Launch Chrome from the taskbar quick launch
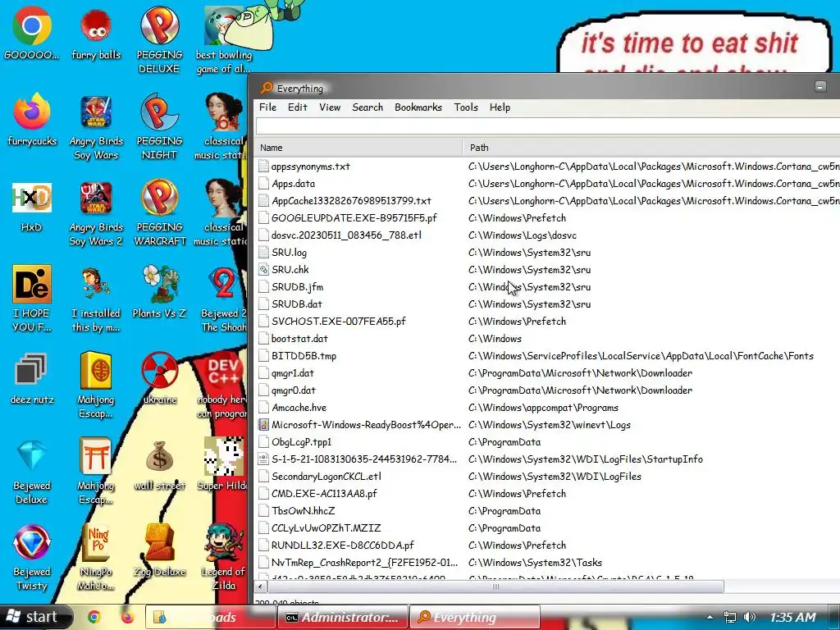 click(x=94, y=617)
